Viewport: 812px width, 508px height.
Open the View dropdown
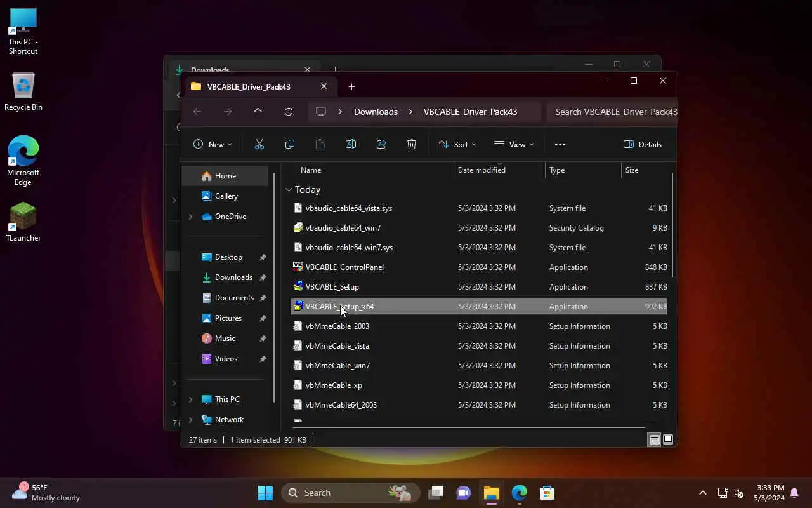[x=514, y=144]
